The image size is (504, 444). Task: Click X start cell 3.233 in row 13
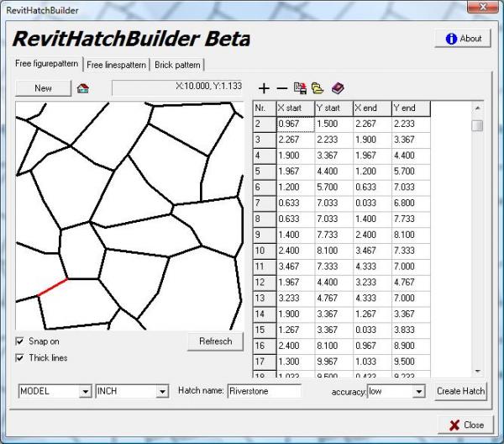point(296,299)
